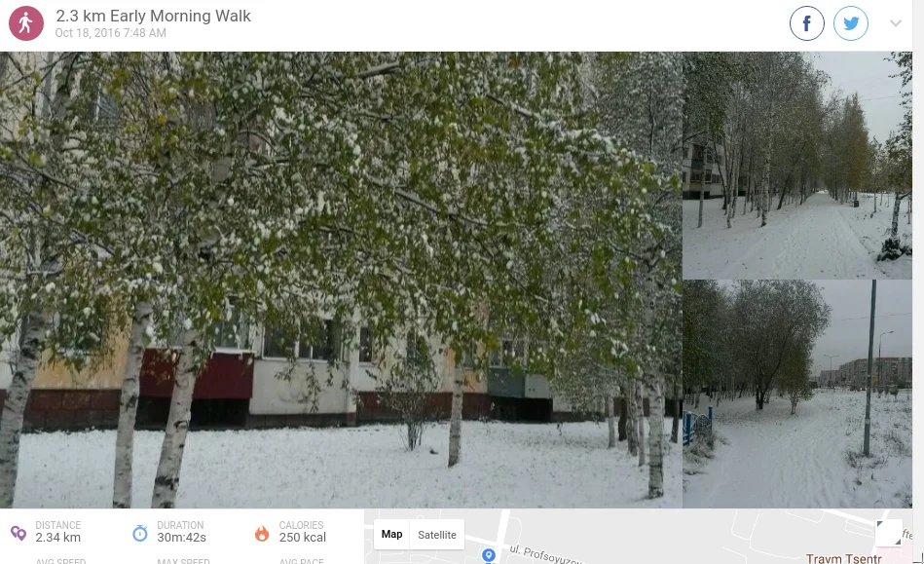Image resolution: width=924 pixels, height=564 pixels.
Task: Toggle the map fullscreen view button
Action: (x=889, y=533)
